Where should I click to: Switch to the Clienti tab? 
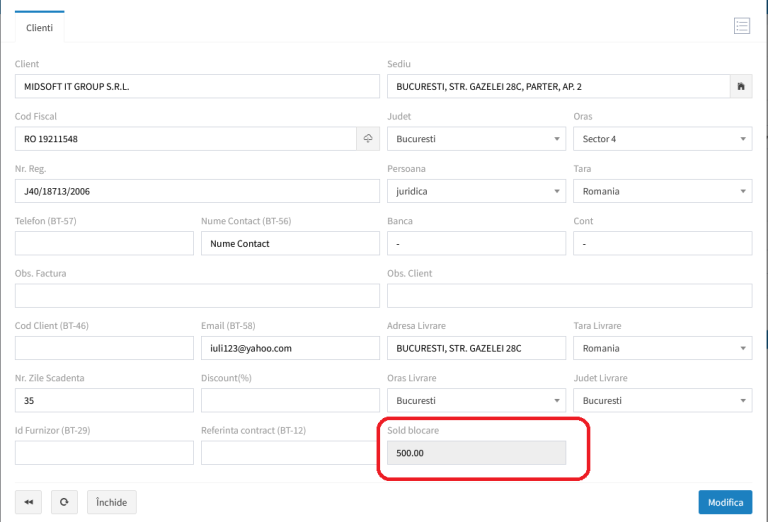(x=40, y=28)
